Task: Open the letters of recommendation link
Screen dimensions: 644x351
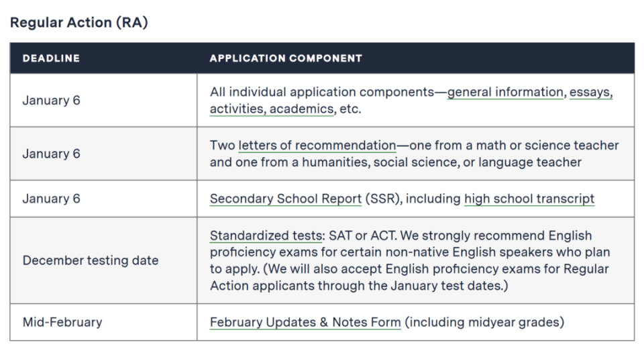Action: tap(317, 145)
